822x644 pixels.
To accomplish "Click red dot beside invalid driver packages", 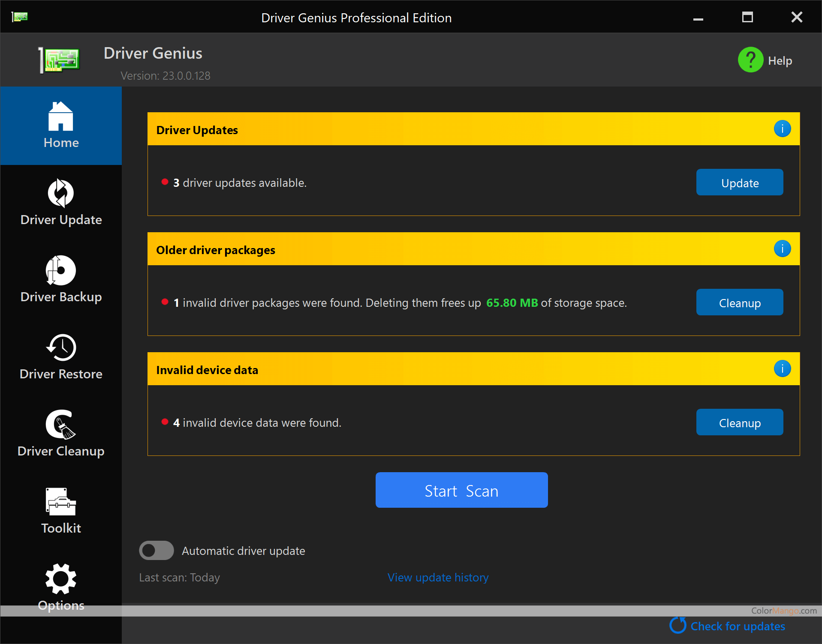I will (165, 302).
